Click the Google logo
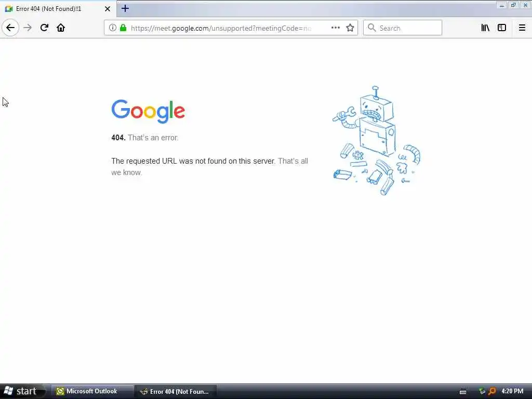This screenshot has height=399, width=532. pos(148,111)
